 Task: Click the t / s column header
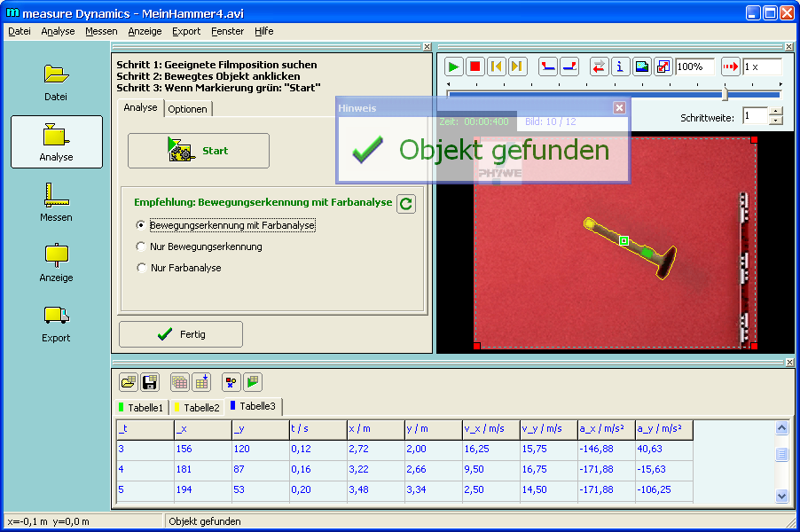(318, 429)
